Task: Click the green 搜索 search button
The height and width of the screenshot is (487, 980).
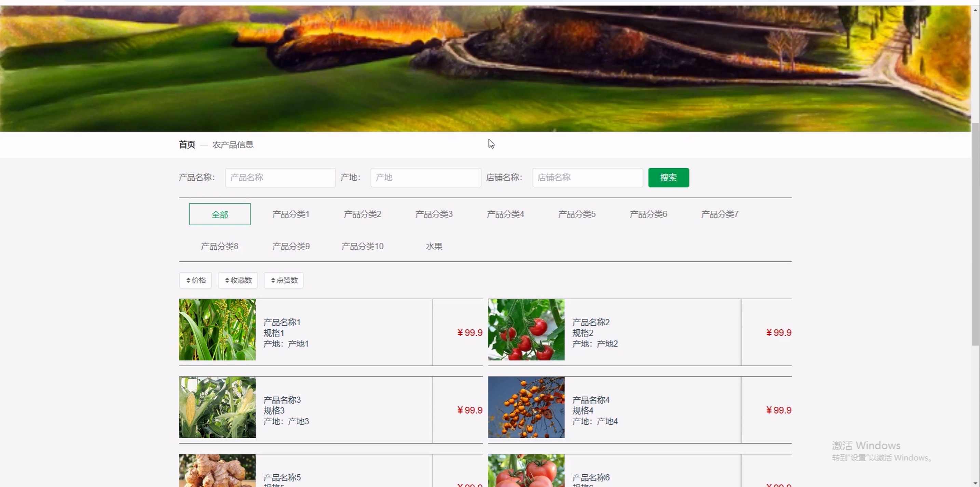Action: coord(668,177)
